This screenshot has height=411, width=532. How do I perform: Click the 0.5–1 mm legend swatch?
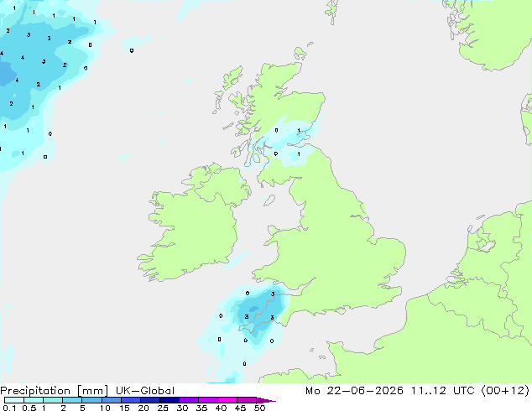pos(34,400)
